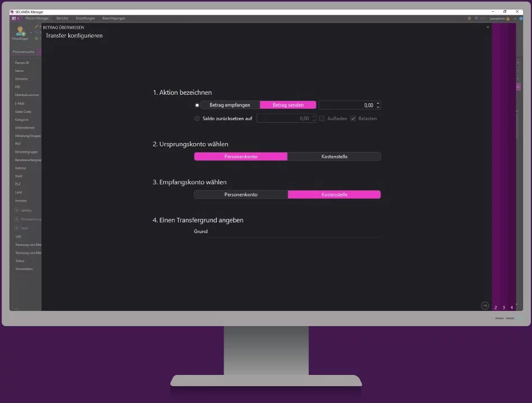Uncheck the Belasten checkbox
The image size is (532, 403).
tap(353, 118)
